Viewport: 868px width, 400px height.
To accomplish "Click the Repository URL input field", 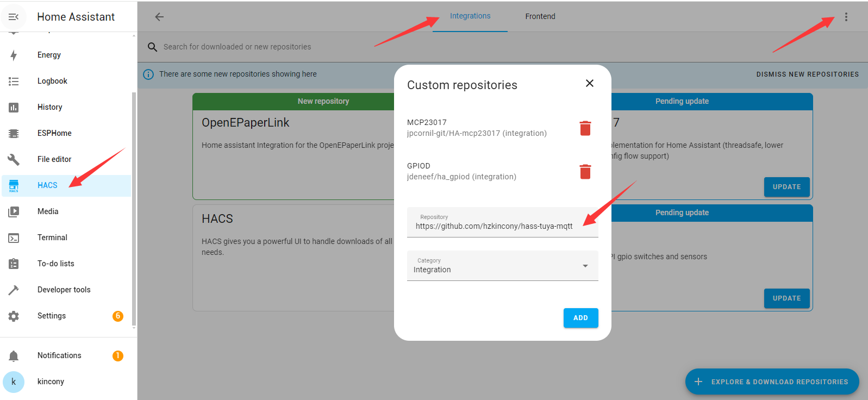I will 503,222.
